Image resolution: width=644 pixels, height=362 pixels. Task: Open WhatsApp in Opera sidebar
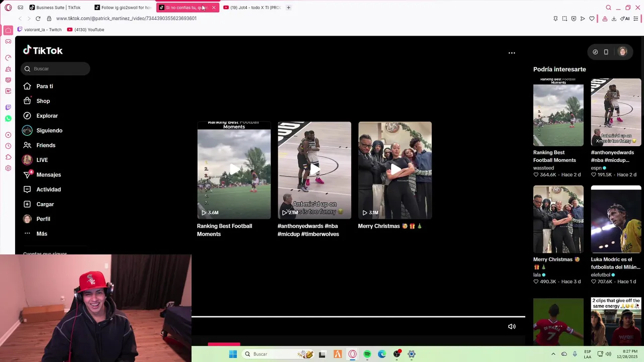[x=8, y=119]
